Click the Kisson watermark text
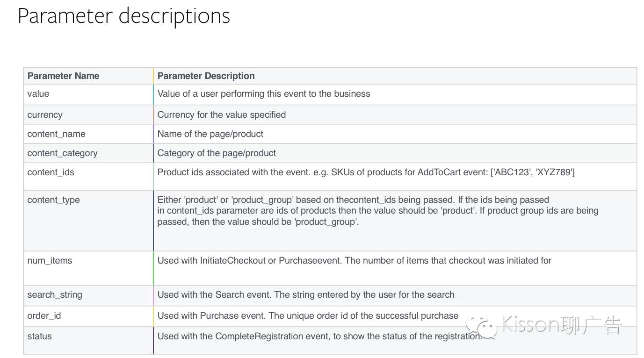Screen dimensions: 644x358 [x=561, y=325]
